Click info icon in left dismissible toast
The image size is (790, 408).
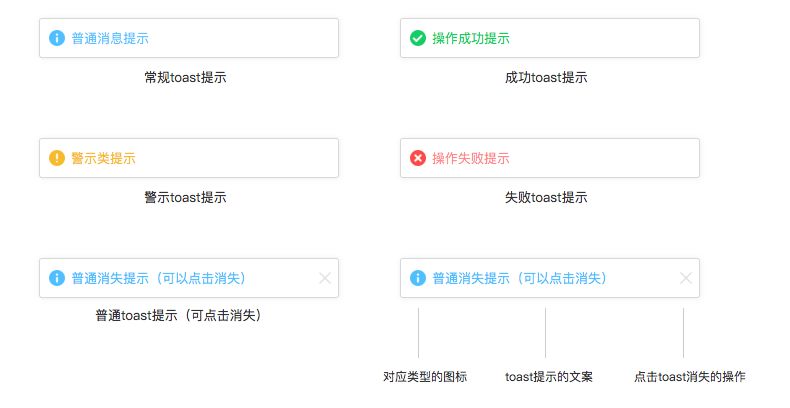[x=57, y=278]
